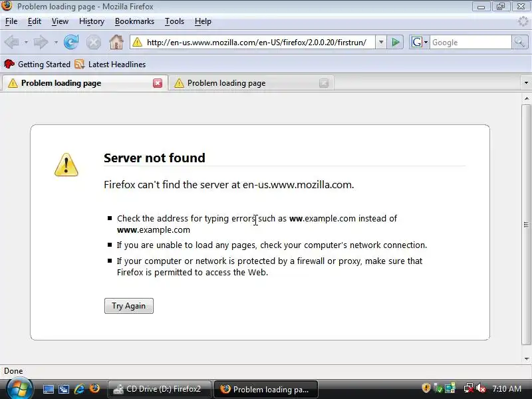Click the Stop loading button
Screen dimensions: 532x399
(x=93, y=43)
